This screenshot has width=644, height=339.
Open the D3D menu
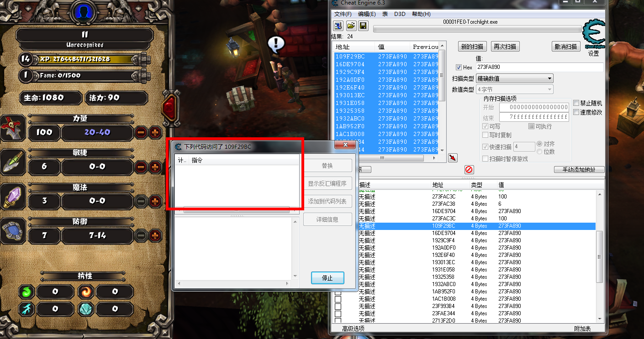click(400, 14)
